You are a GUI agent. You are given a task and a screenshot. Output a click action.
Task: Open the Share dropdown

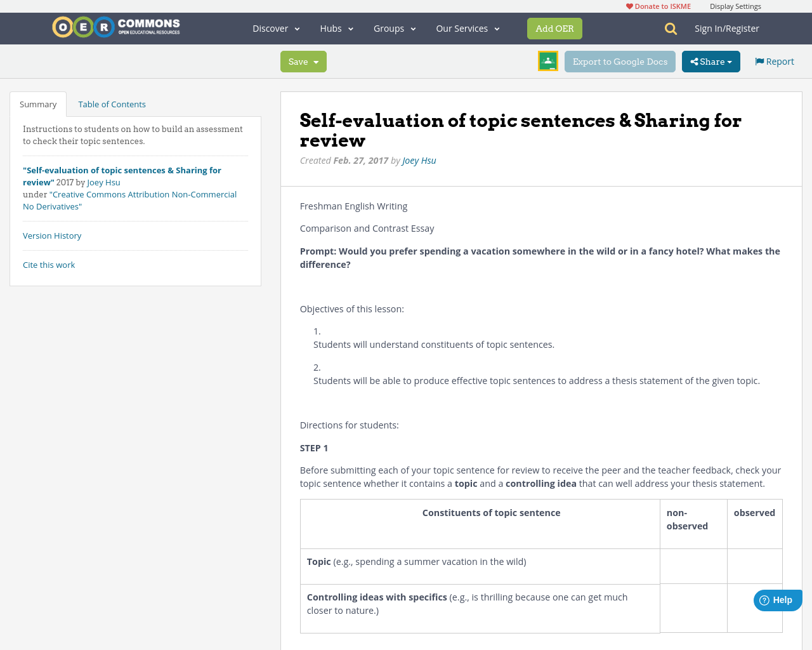click(x=711, y=62)
